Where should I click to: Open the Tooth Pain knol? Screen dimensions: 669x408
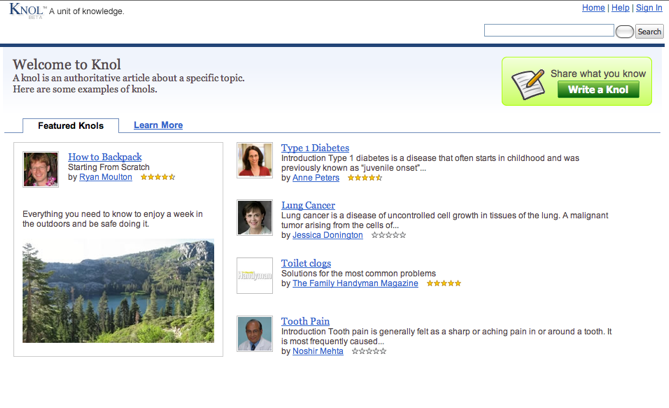click(x=305, y=321)
